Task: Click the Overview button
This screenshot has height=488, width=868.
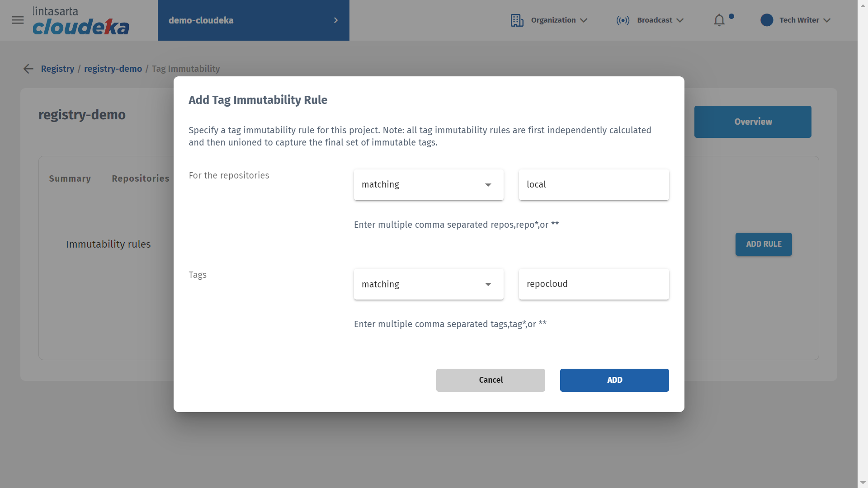Action: 753,122
